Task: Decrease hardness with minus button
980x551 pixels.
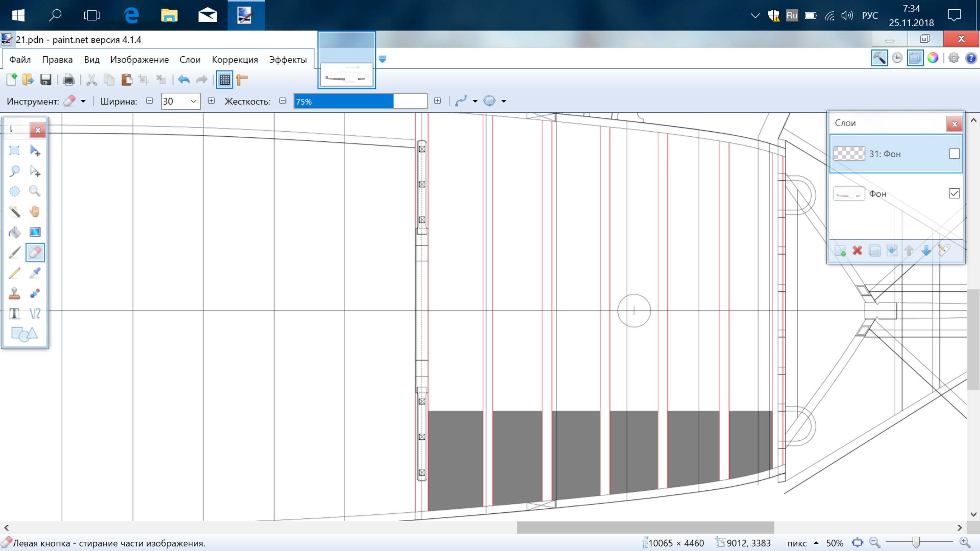Action: [283, 101]
